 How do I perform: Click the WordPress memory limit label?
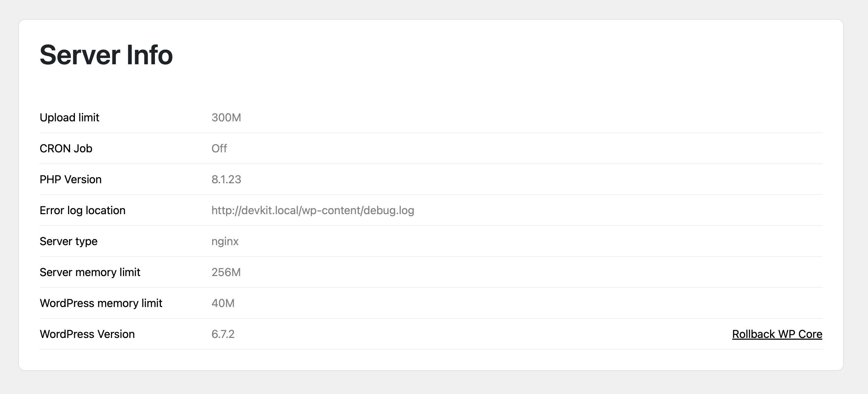[101, 303]
